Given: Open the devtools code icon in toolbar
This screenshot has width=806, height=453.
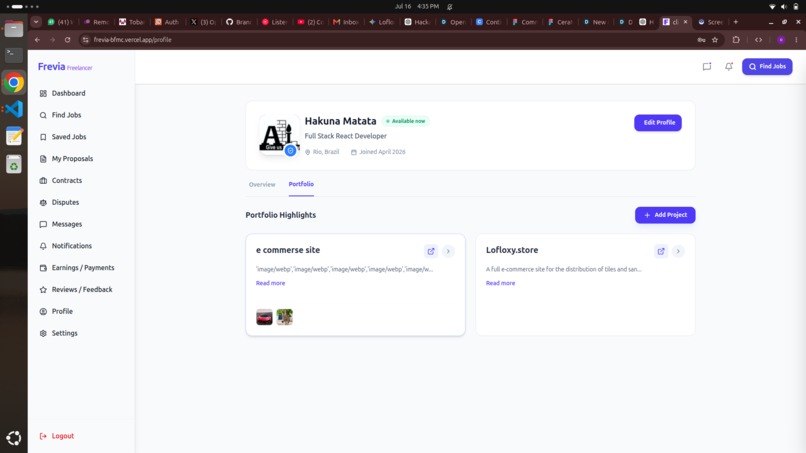Looking at the screenshot, I should coord(758,40).
